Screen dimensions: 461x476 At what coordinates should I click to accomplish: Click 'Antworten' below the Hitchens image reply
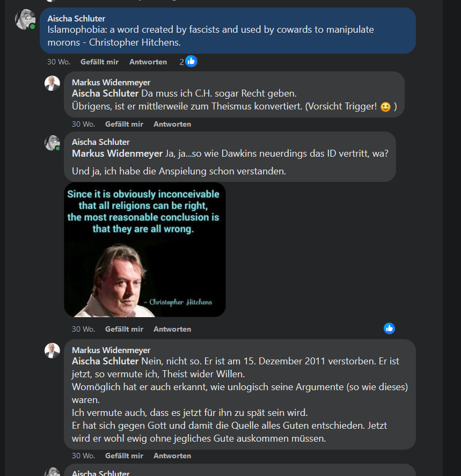click(172, 329)
